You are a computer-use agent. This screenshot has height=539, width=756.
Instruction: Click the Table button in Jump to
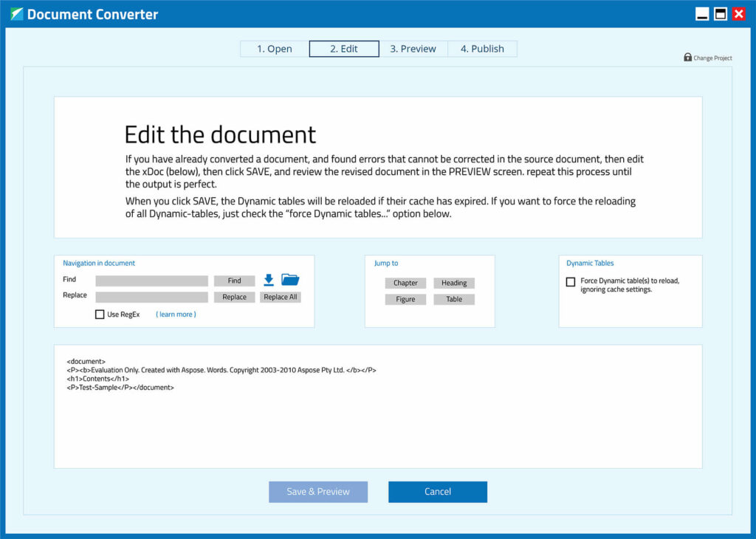point(454,299)
